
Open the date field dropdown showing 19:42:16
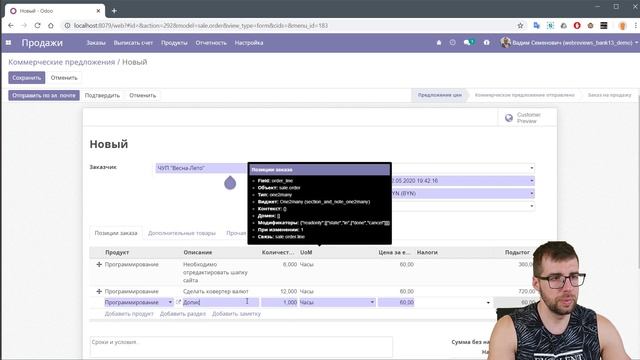532,180
